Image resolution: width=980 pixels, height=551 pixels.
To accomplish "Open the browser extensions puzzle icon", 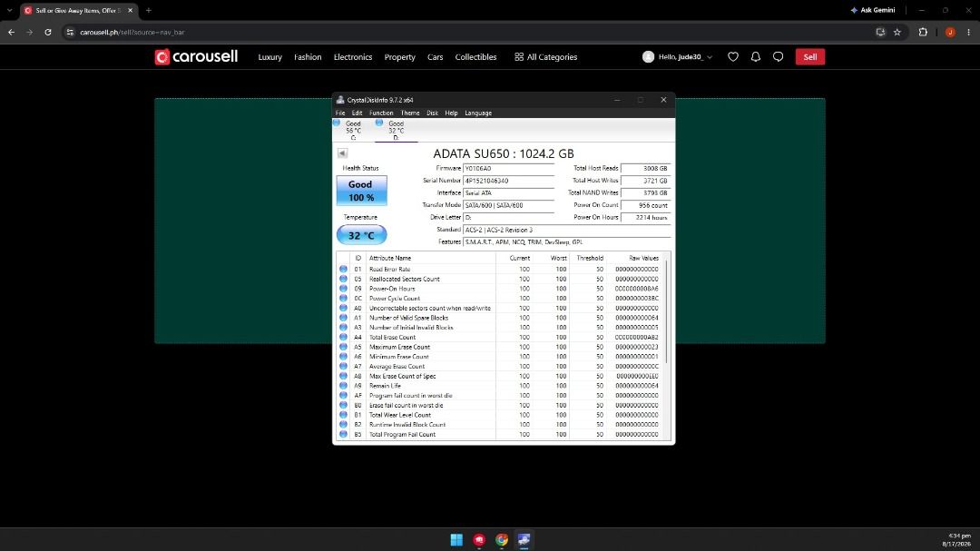I will tap(923, 32).
